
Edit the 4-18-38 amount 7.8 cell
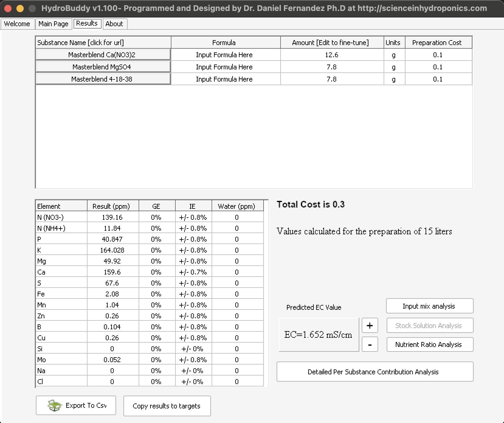(x=332, y=79)
